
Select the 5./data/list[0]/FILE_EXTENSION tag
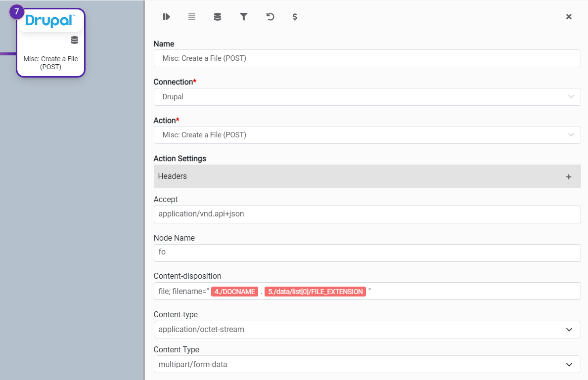(315, 292)
